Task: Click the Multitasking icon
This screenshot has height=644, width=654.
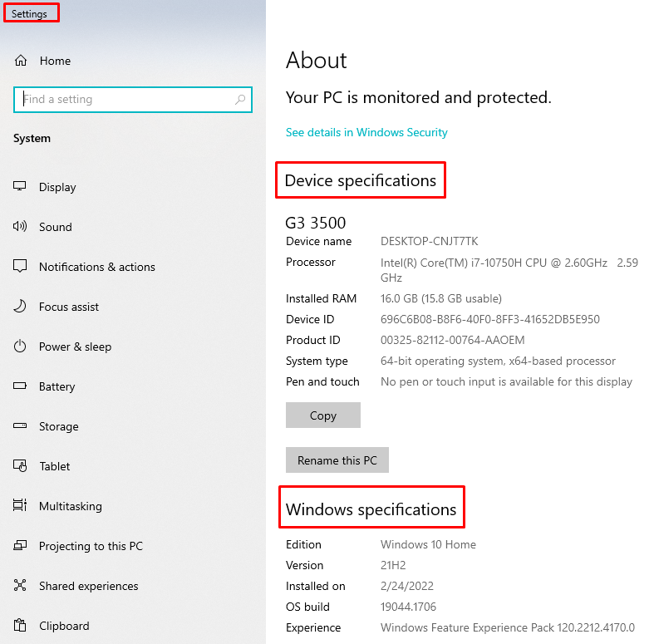Action: (21, 506)
